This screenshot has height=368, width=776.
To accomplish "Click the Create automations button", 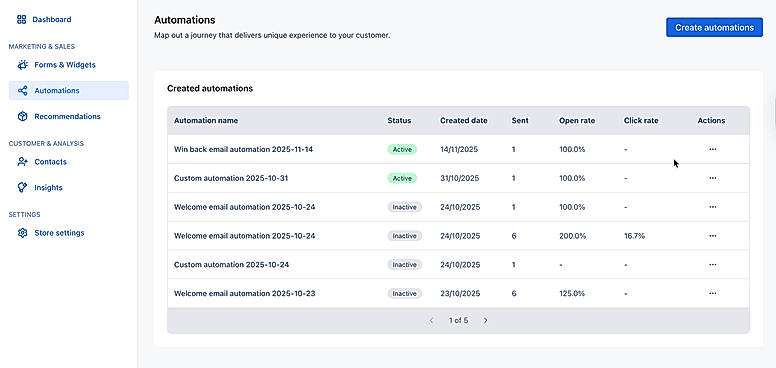I will tap(714, 28).
